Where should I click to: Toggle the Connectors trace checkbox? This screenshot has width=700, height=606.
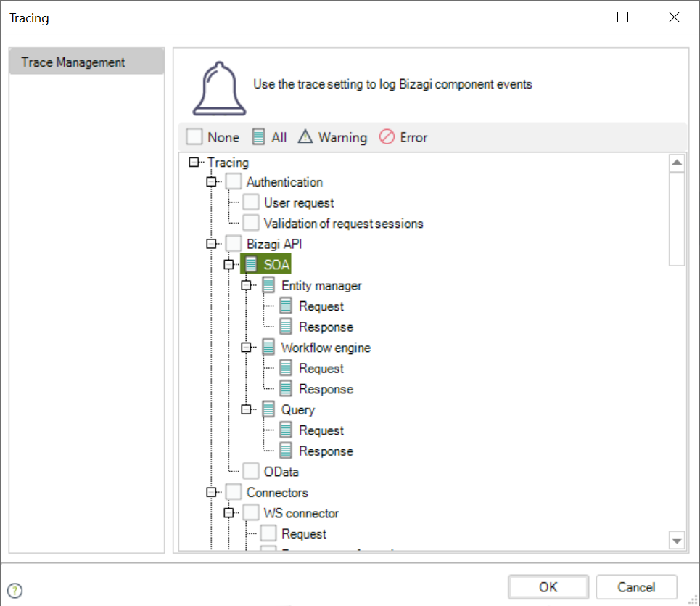(x=234, y=492)
